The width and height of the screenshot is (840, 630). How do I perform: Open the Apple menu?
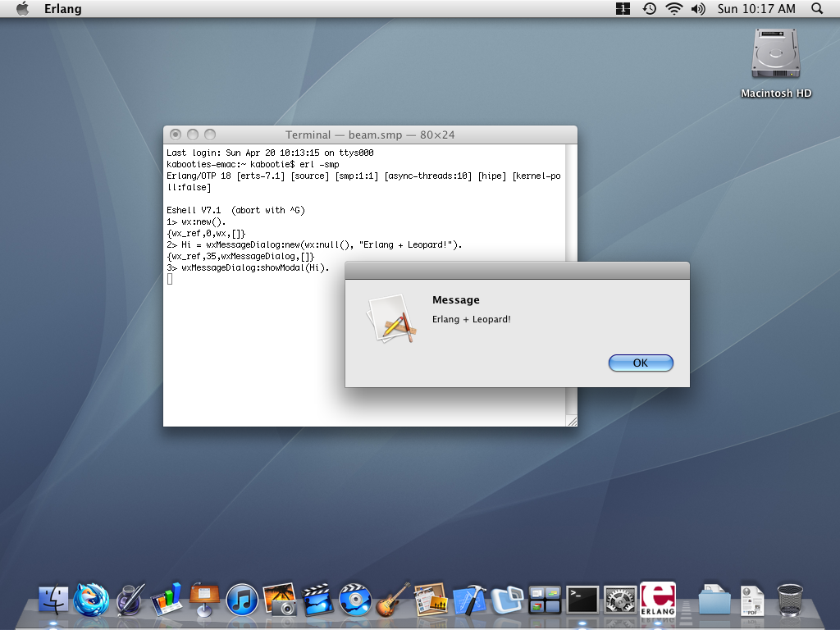click(22, 8)
